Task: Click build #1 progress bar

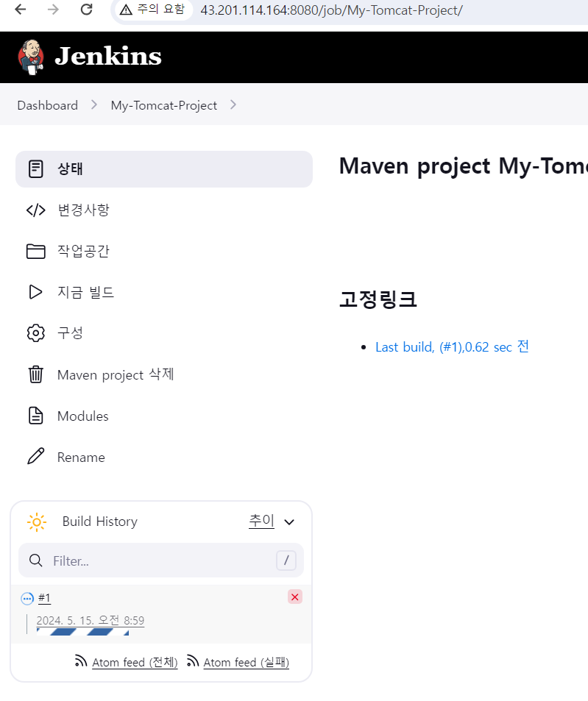Action: [82, 632]
